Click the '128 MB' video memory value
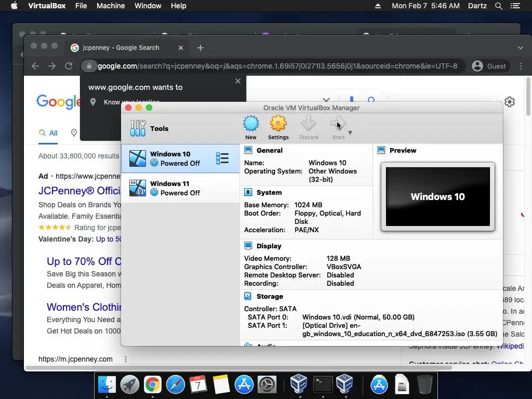 [338, 259]
